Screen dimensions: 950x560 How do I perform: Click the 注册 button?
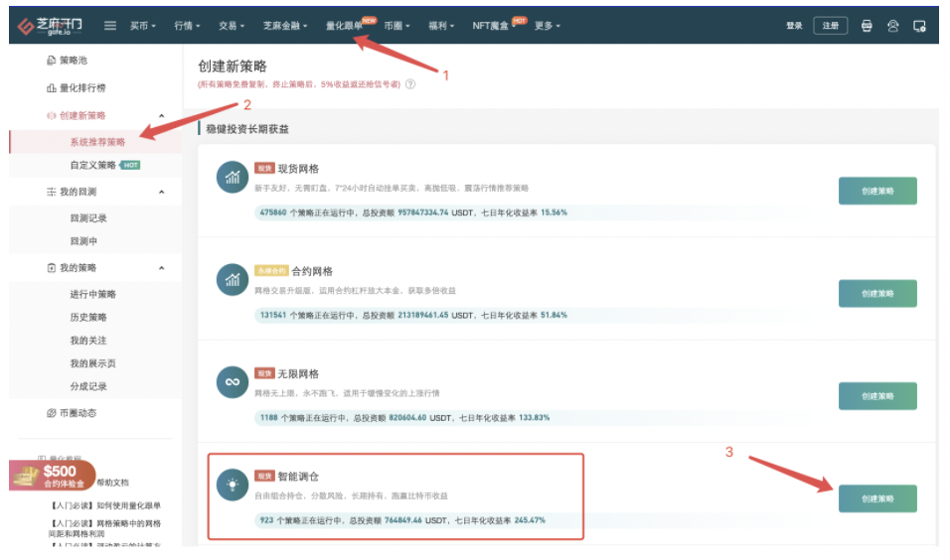[x=830, y=26]
